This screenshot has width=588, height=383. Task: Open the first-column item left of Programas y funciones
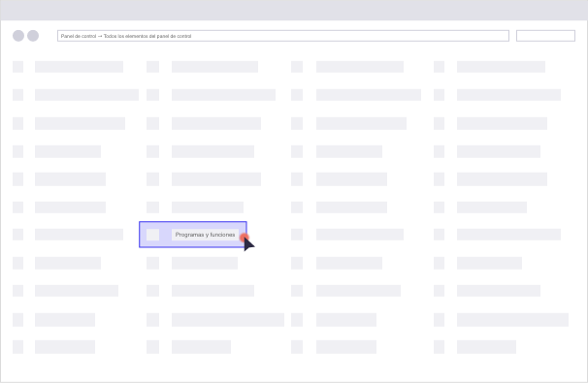tap(79, 235)
